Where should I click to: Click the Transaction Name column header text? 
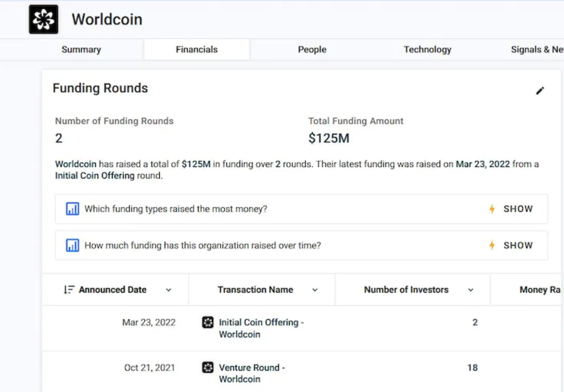[255, 290]
